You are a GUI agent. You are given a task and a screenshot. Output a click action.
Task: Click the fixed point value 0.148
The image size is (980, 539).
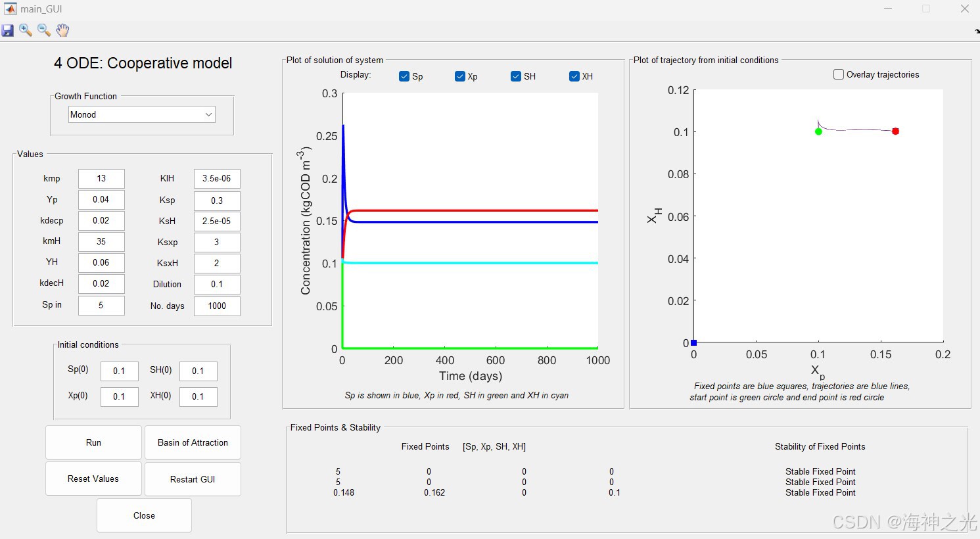344,492
